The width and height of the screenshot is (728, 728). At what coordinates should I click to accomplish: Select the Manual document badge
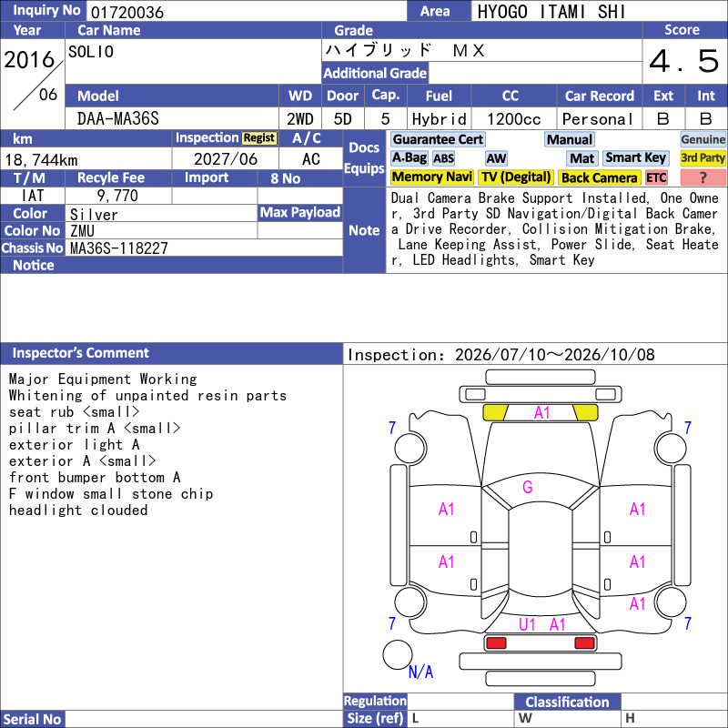click(570, 139)
